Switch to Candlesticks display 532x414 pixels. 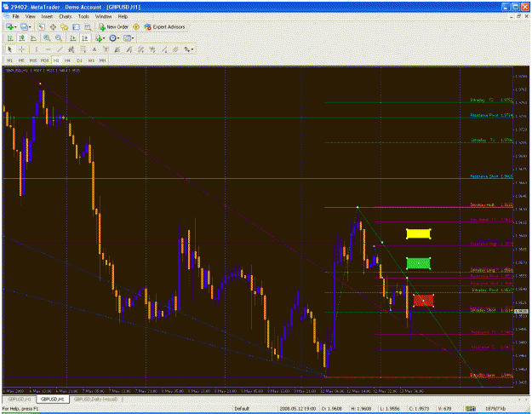click(x=22, y=38)
